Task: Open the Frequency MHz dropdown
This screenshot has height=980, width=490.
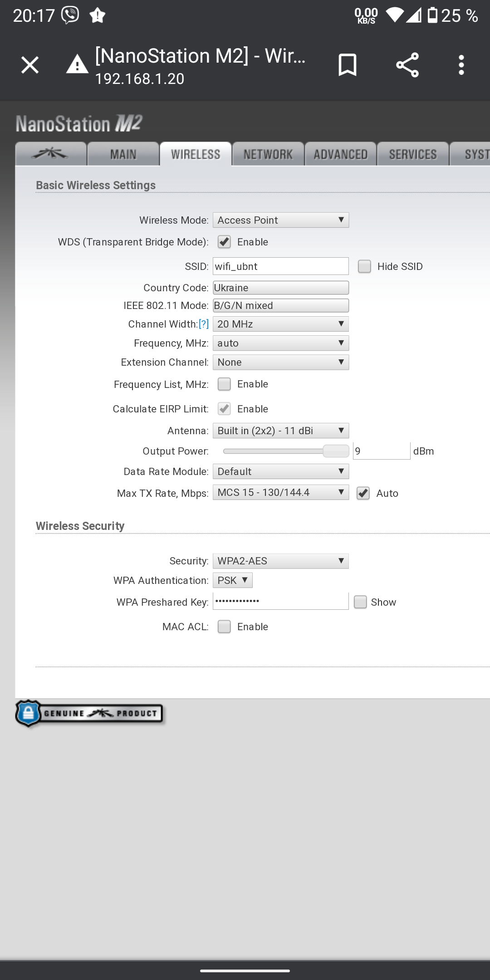Action: click(x=281, y=343)
